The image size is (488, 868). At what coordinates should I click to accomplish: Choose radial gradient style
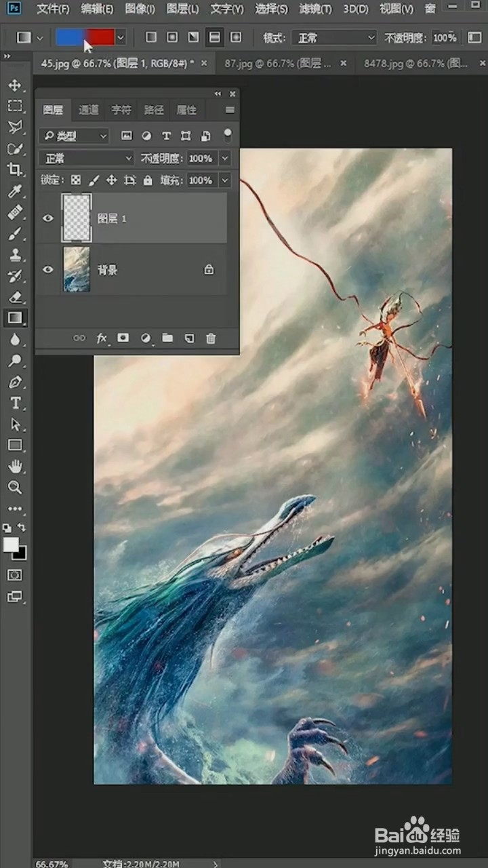pyautogui.click(x=172, y=37)
